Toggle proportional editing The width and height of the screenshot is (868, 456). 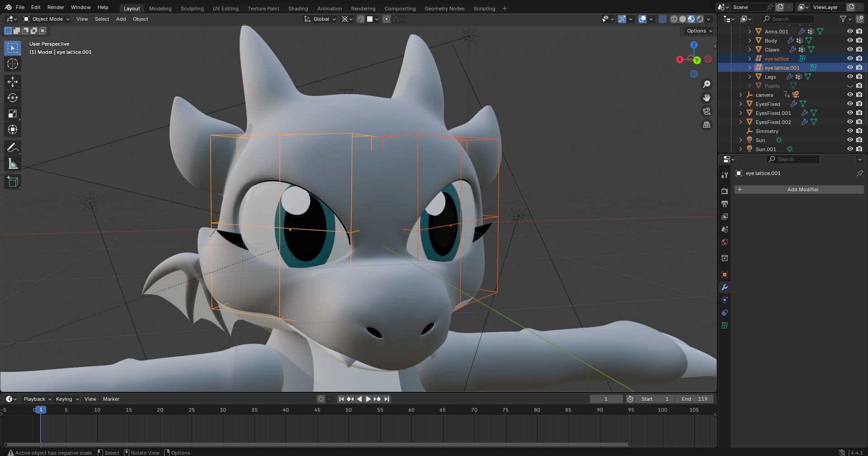click(x=387, y=19)
